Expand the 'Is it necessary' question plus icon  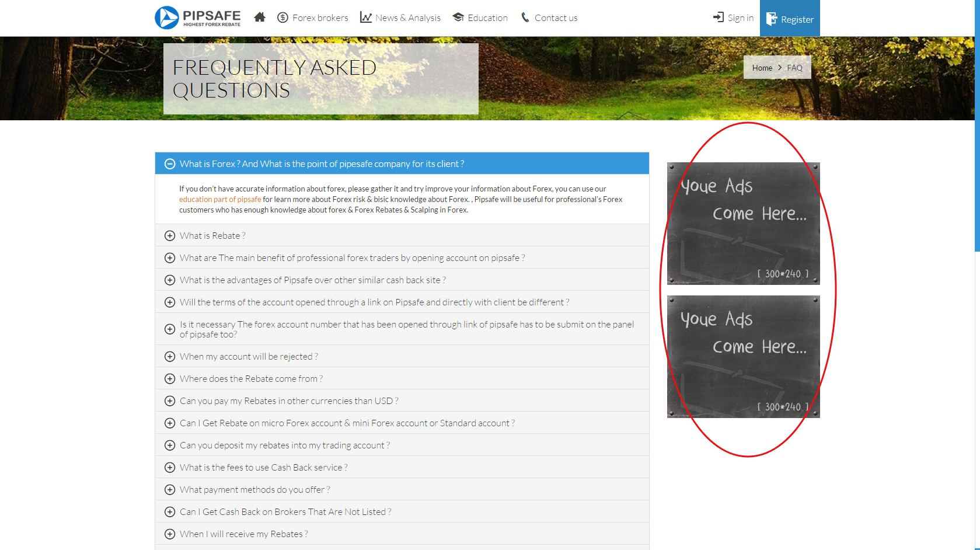(x=170, y=329)
